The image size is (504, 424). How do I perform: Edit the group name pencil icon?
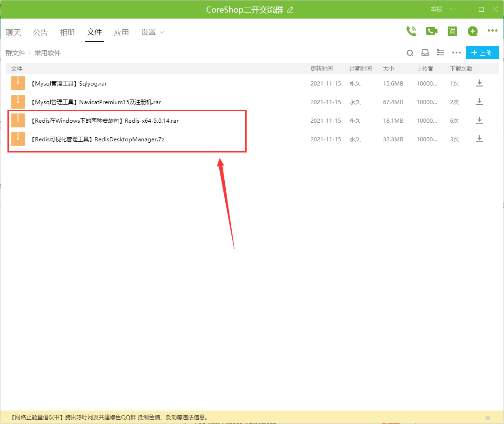click(x=290, y=10)
